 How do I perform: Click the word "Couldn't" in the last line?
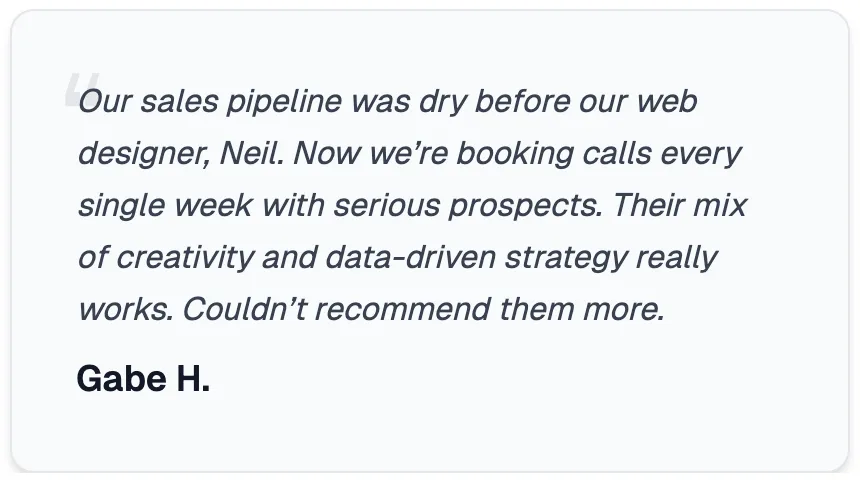tap(245, 309)
